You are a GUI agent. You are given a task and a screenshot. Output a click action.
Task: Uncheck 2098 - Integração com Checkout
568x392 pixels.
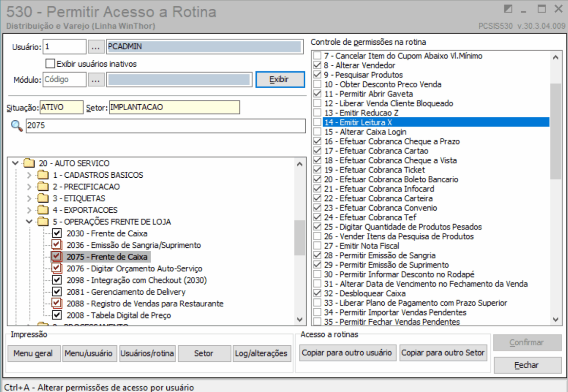(x=57, y=280)
